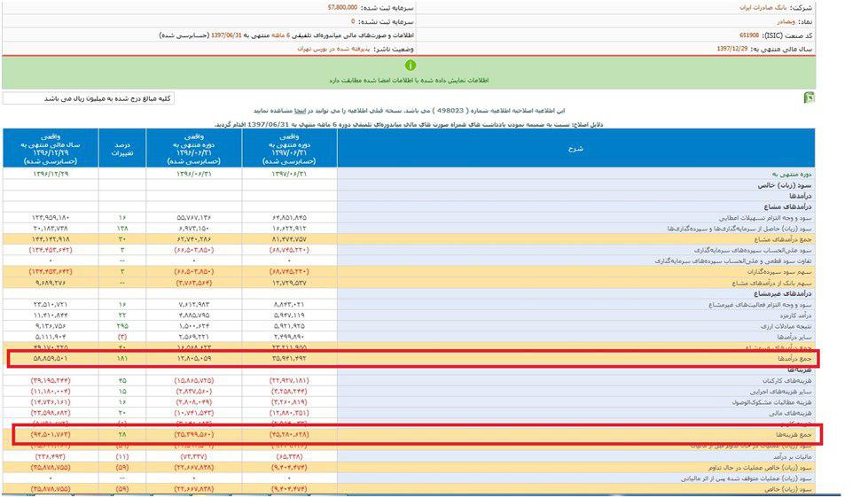Click the 'درآمد کارمزد' row label

tap(790, 314)
